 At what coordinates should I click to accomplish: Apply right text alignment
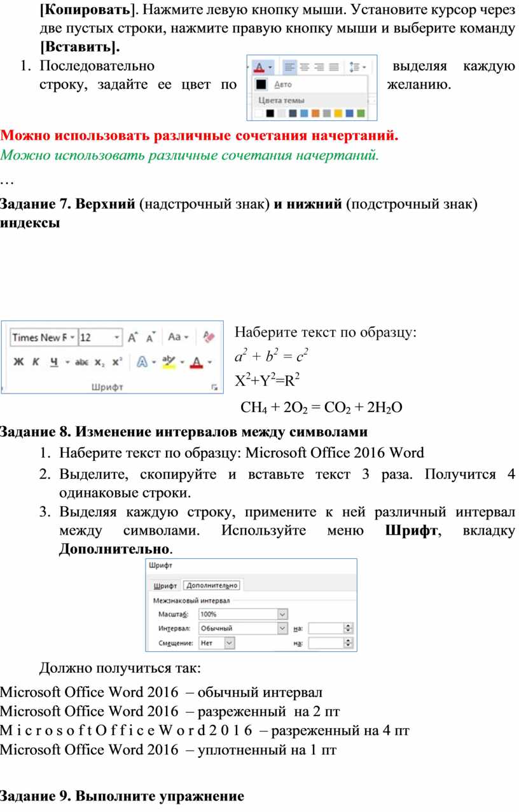[319, 67]
